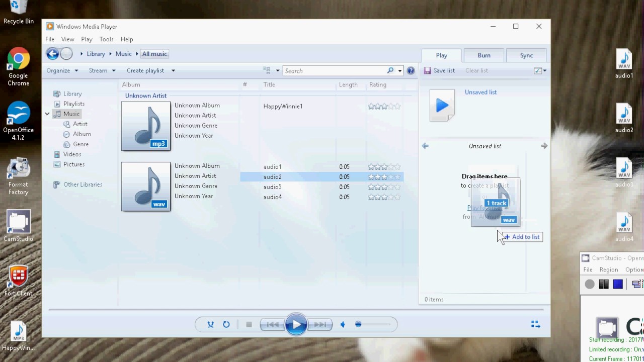
Task: Select the mp3 album art thumbnail
Action: (x=146, y=126)
